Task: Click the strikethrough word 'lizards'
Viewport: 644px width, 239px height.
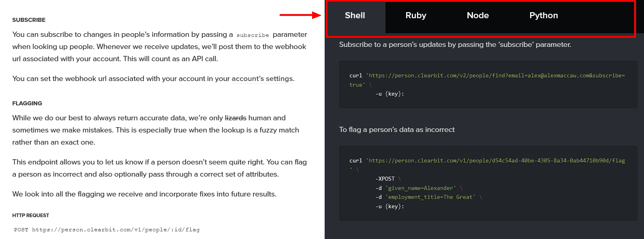Action: pos(235,118)
